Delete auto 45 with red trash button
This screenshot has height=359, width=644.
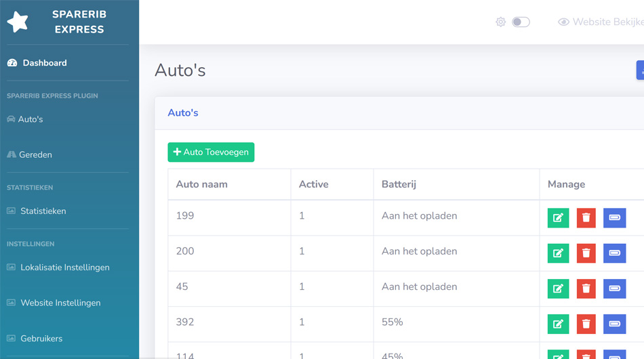(586, 289)
